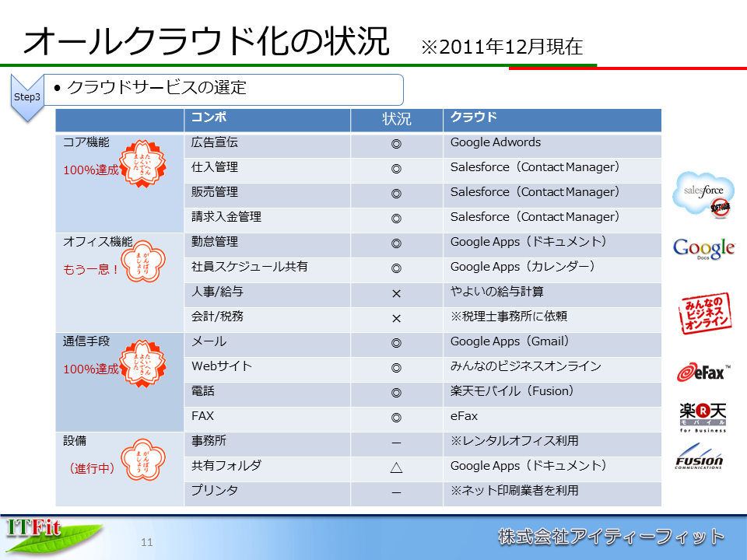Image resolution: width=747 pixels, height=560 pixels.
Task: Click the × status mark for 会計/税務
Action: pyautogui.click(x=396, y=318)
